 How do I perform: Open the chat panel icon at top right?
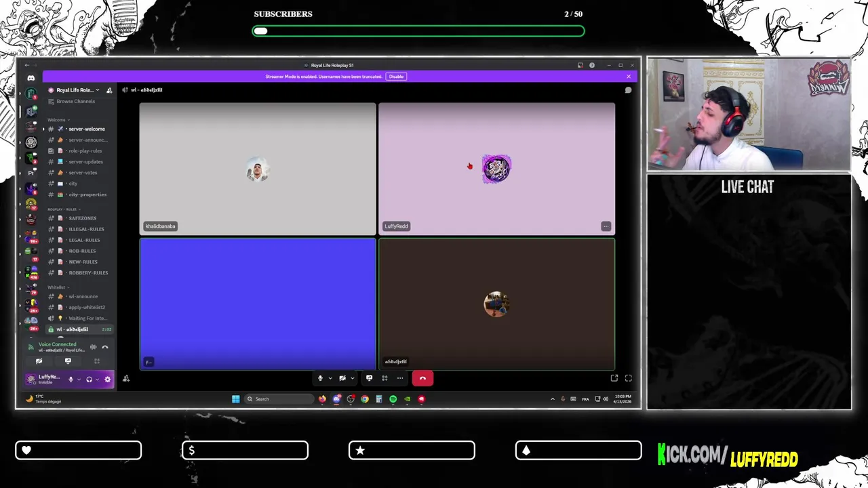click(x=628, y=90)
